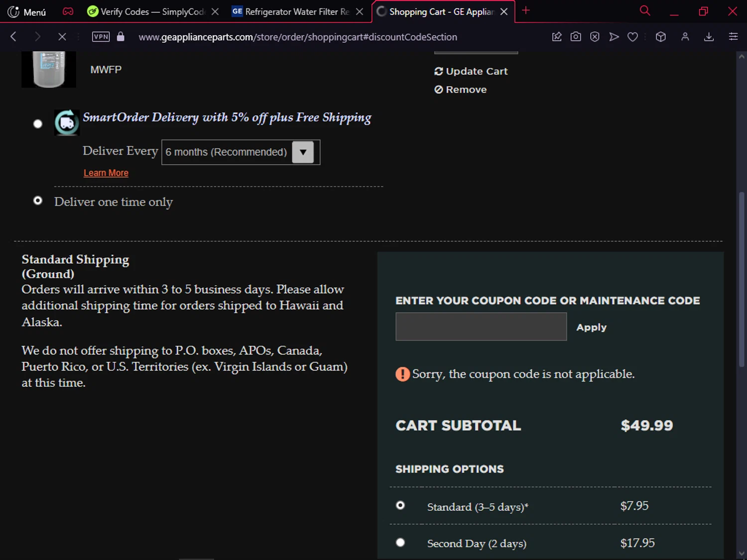Click Apply to submit coupon code
The width and height of the screenshot is (747, 560).
click(591, 328)
